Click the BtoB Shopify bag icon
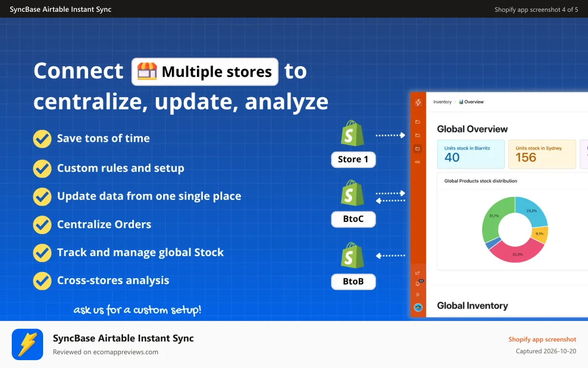This screenshot has width=588, height=368. [x=353, y=255]
